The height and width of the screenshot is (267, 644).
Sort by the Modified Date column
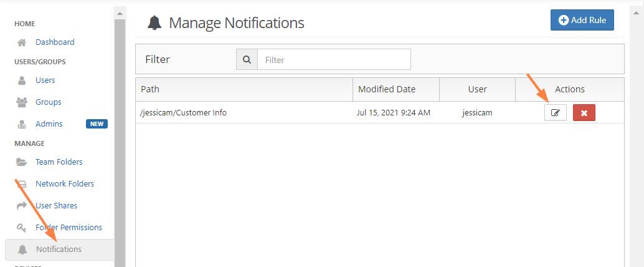tap(387, 89)
